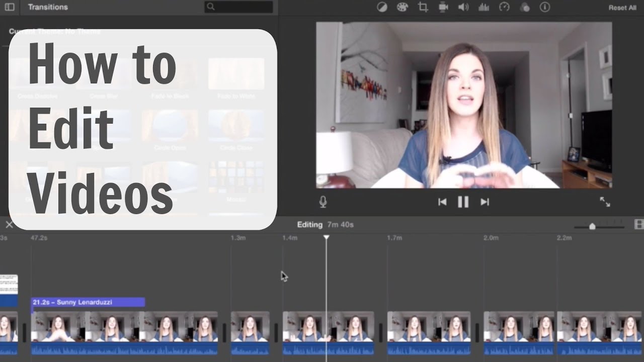
Task: Enter fullscreen preview mode
Action: [x=605, y=202]
